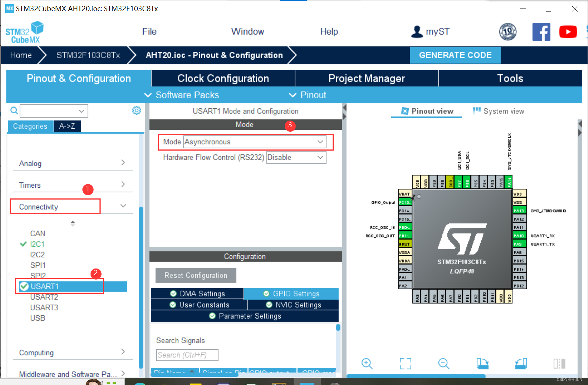Collapse the mode panel using left arrow
Image resolution: width=588 pixels, height=385 pixels.
[344, 108]
